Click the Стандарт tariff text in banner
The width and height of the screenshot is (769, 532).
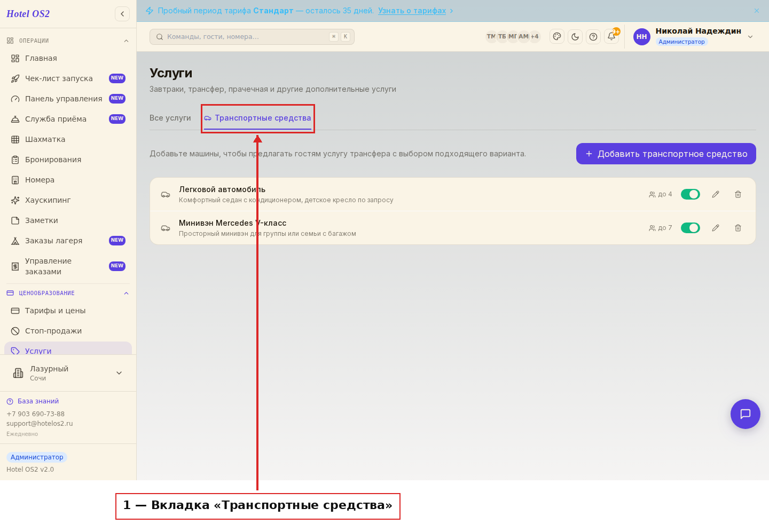click(273, 11)
